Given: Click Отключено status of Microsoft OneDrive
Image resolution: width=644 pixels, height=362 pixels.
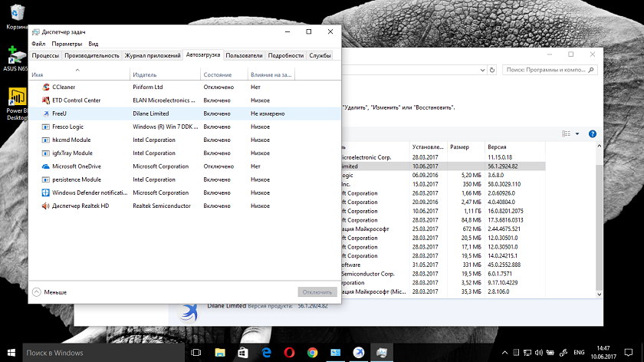Looking at the screenshot, I should [x=219, y=166].
